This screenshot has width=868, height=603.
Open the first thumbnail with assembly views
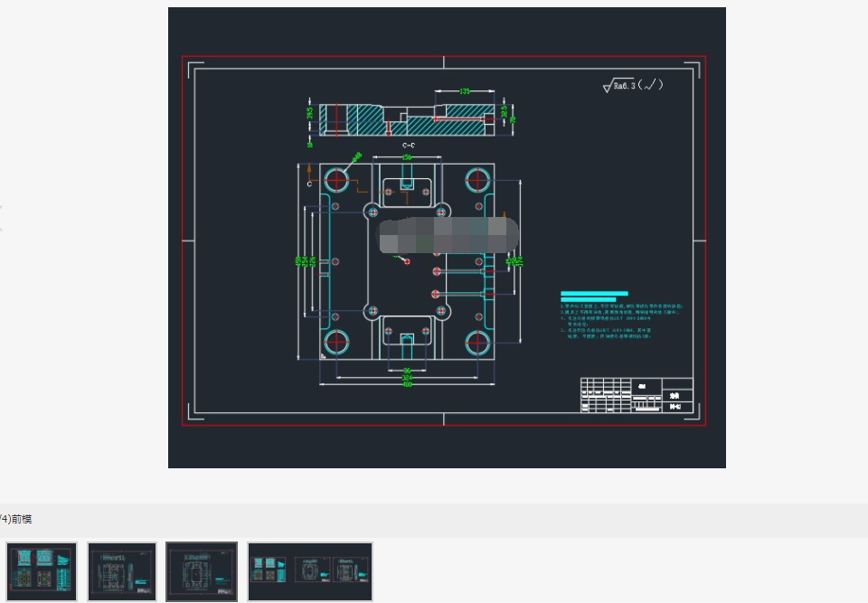(x=42, y=571)
